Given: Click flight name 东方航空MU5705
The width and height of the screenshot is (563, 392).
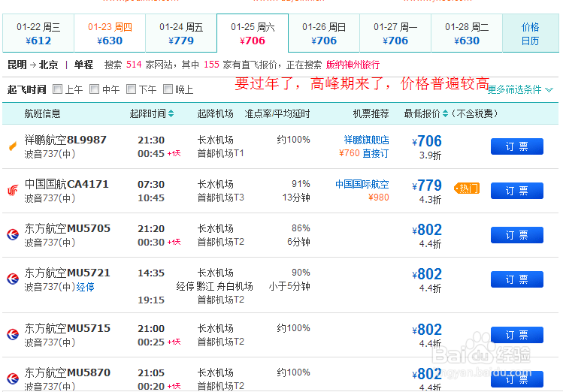Looking at the screenshot, I should tap(68, 228).
